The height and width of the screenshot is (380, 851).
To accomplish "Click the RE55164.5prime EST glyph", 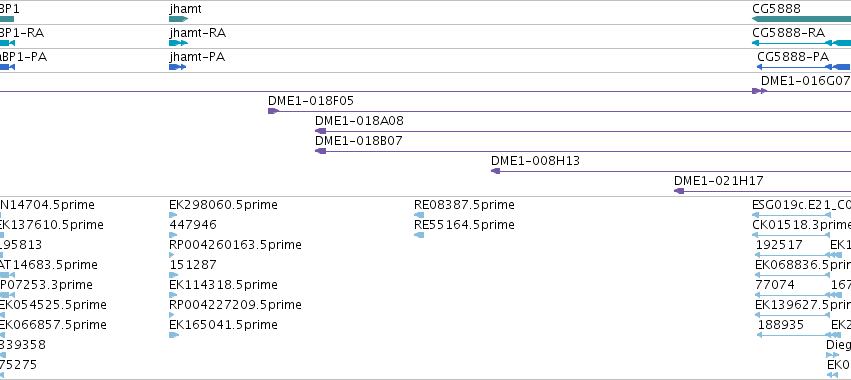I will [419, 235].
